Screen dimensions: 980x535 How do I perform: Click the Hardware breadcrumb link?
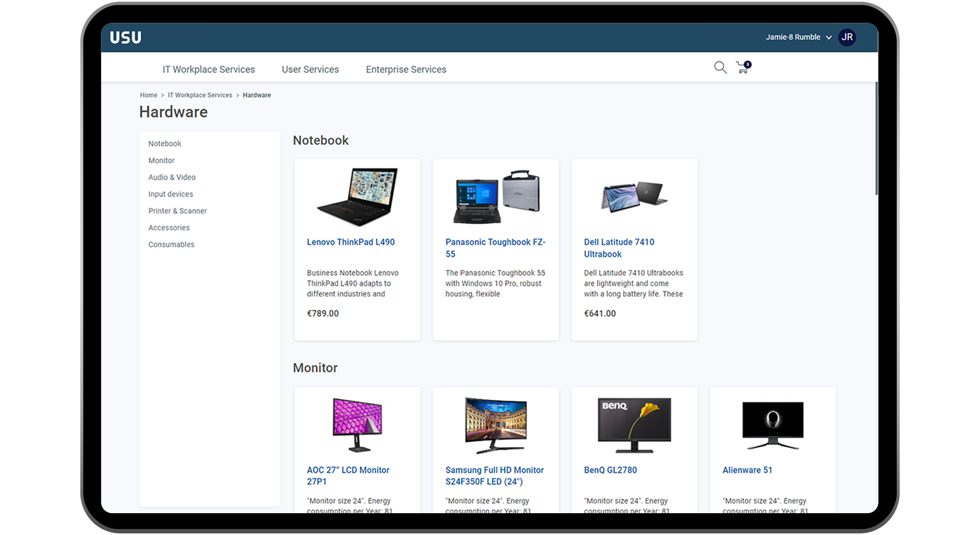[x=258, y=95]
